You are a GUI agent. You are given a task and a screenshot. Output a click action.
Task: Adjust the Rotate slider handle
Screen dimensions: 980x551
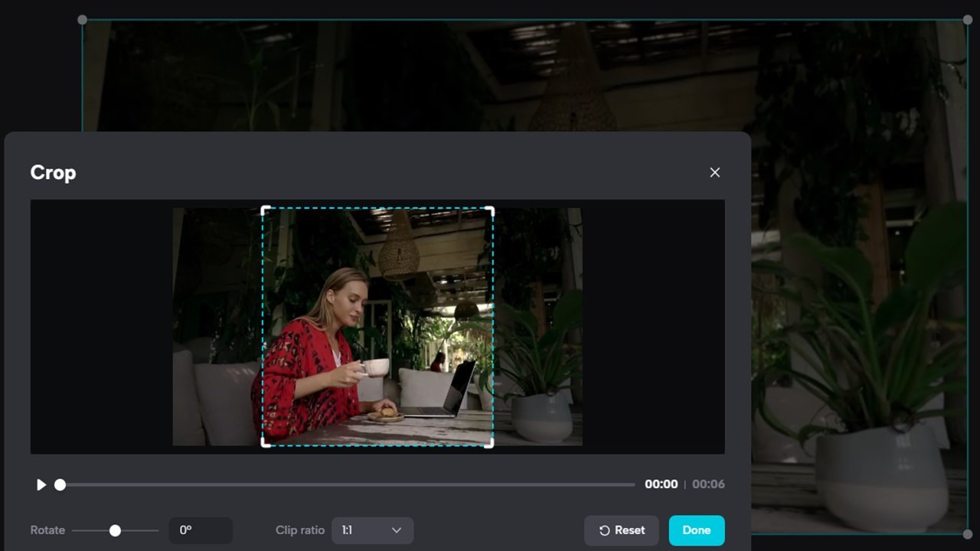point(115,530)
